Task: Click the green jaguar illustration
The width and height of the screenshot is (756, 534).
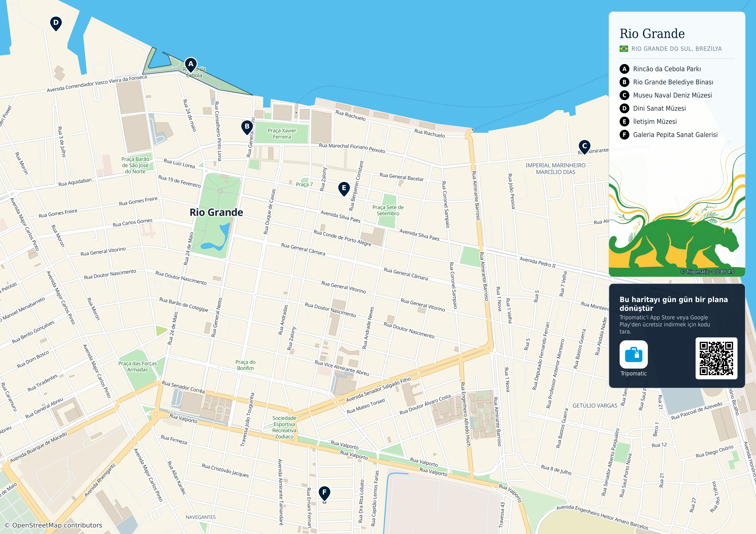Action: click(x=672, y=244)
